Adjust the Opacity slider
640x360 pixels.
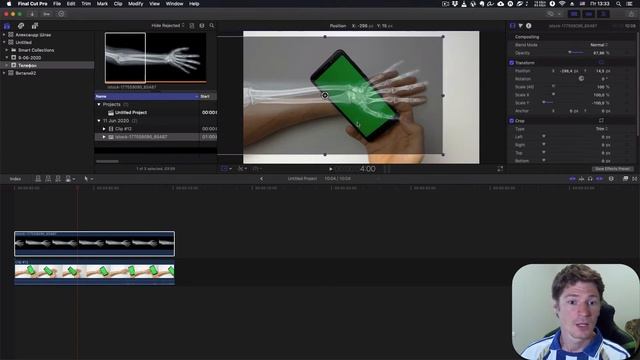tap(576, 53)
